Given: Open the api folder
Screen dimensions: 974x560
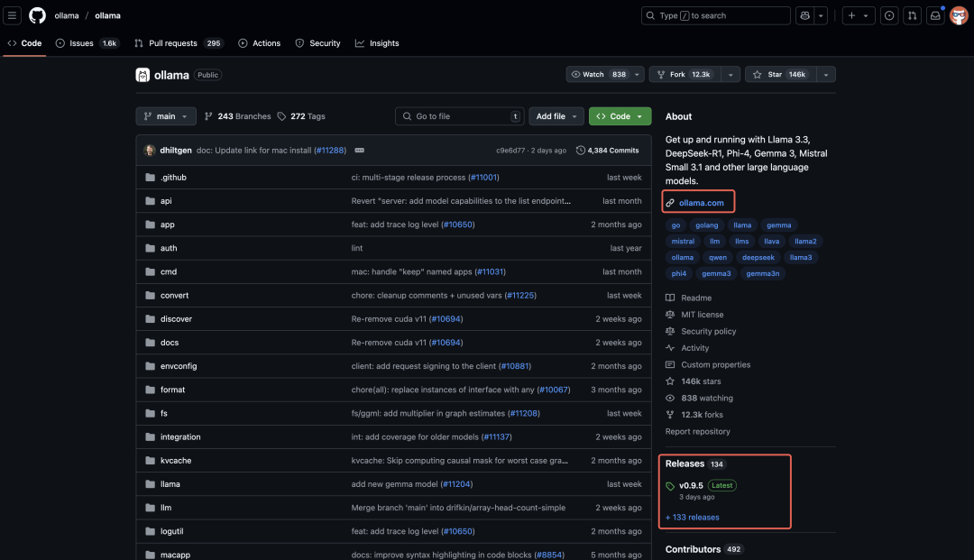Looking at the screenshot, I should click(166, 201).
